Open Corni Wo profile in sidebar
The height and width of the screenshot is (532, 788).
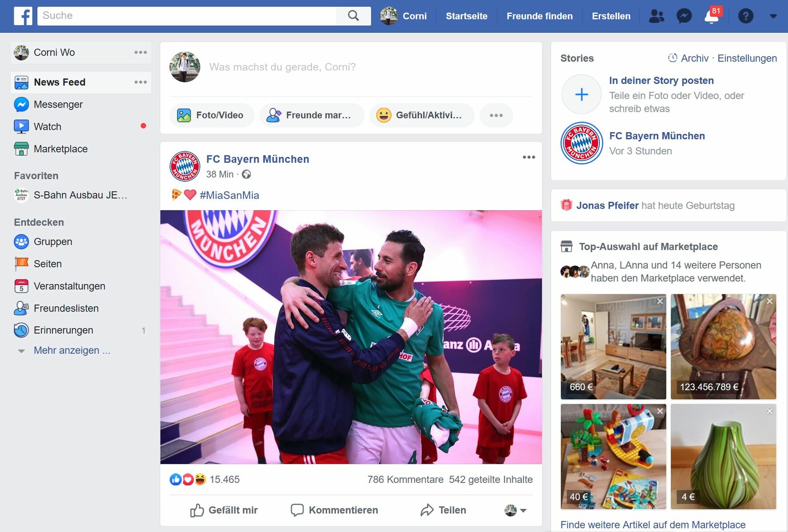[x=54, y=52]
